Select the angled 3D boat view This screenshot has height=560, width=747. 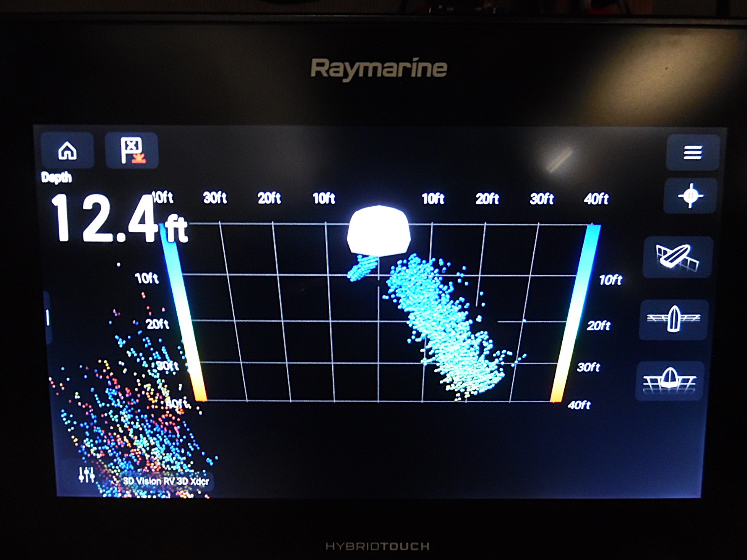[x=677, y=257]
